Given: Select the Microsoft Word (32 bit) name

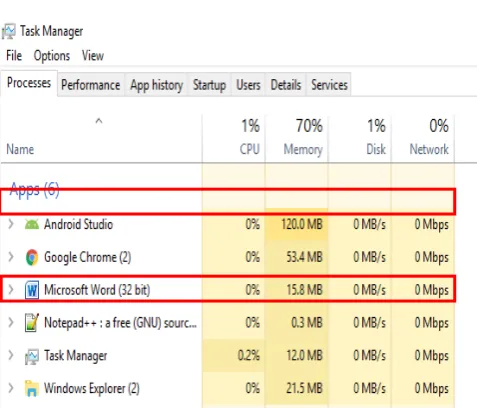Looking at the screenshot, I should [x=97, y=290].
